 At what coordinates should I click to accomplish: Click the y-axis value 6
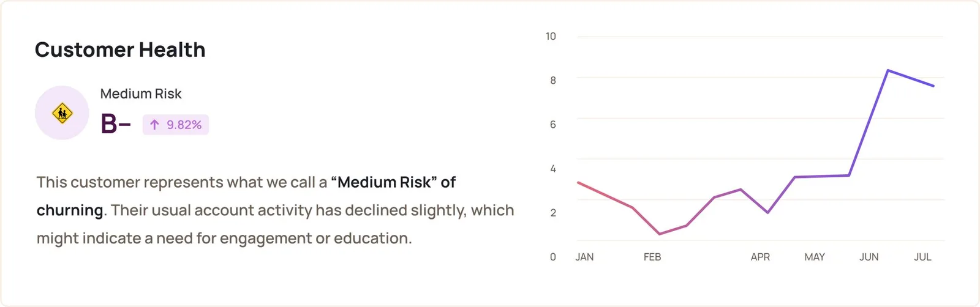click(553, 124)
